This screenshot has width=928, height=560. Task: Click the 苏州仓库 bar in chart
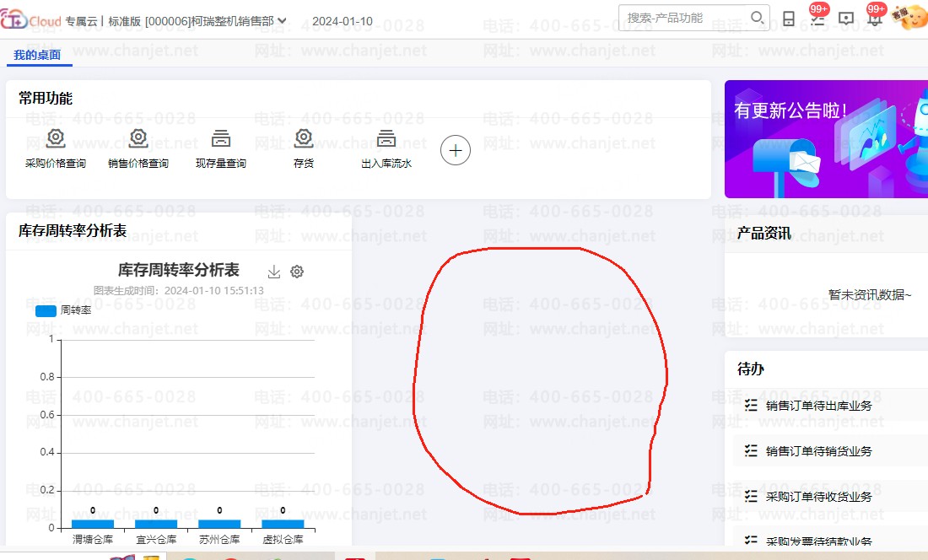219,524
